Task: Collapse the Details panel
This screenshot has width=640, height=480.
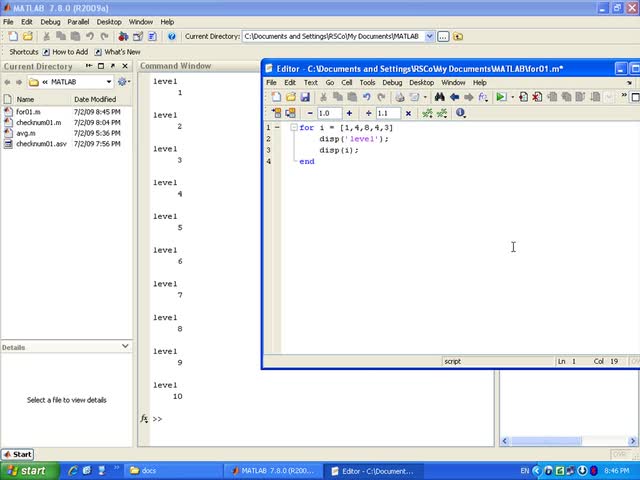Action: 125,346
